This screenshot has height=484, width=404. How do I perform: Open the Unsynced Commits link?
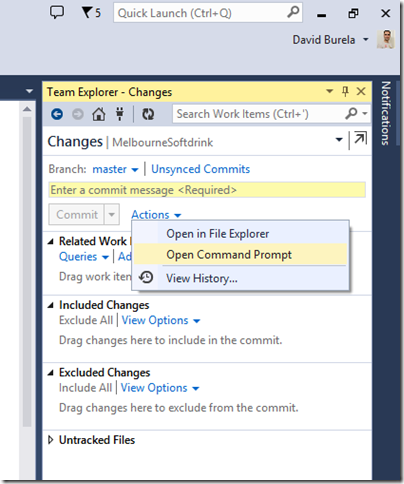pyautogui.click(x=200, y=169)
